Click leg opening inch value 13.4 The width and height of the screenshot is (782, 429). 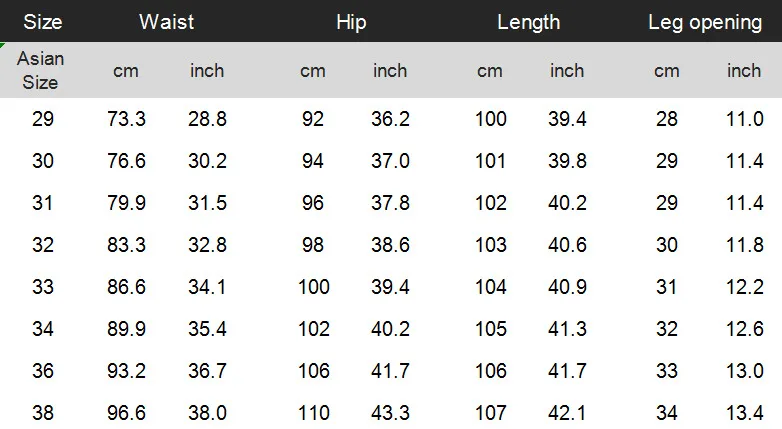[744, 413]
